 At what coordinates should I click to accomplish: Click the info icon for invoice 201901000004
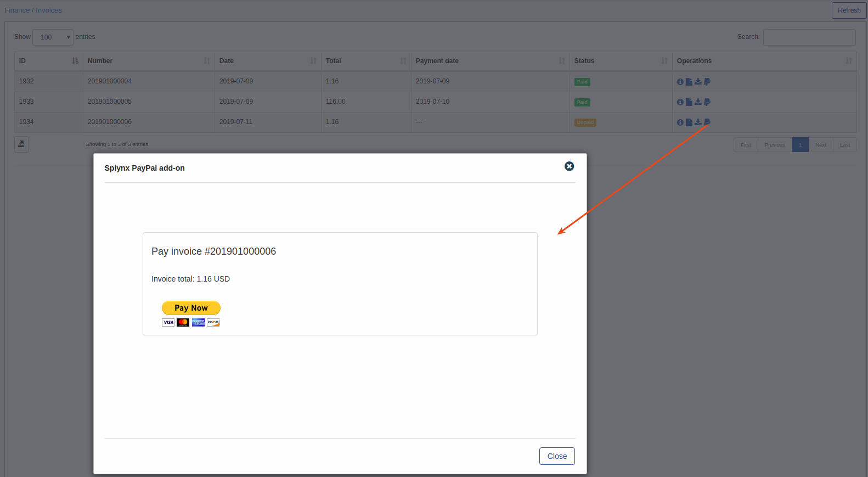(680, 82)
